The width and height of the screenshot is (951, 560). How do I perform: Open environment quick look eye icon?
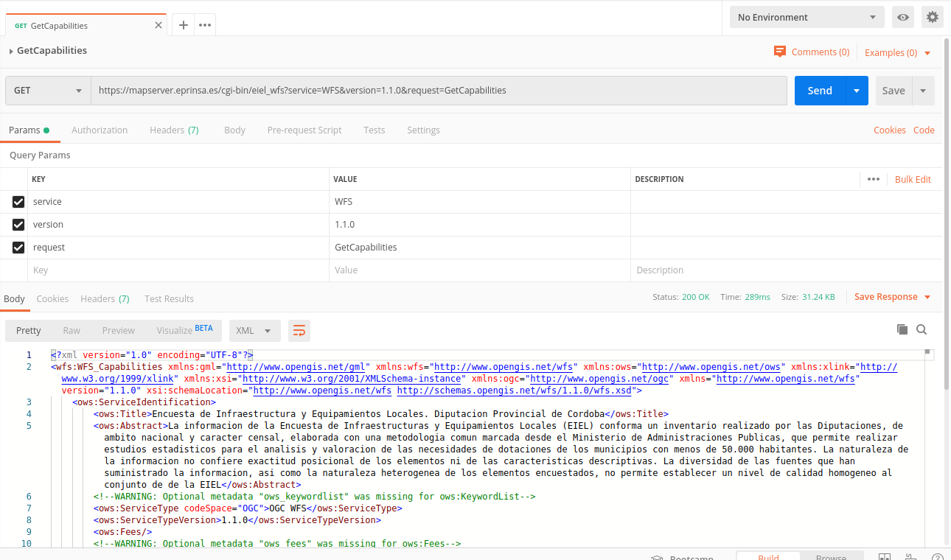(x=903, y=17)
